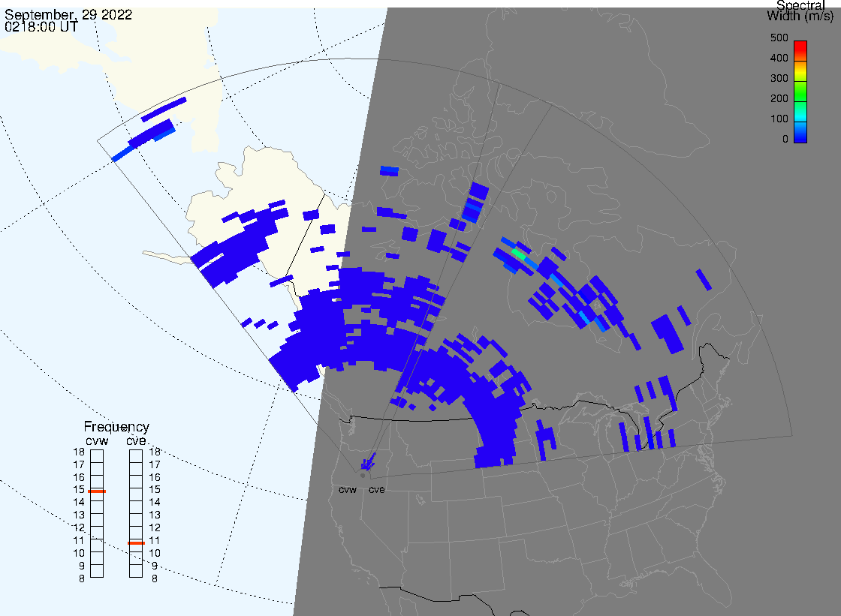The image size is (841, 616).
Task: Click the time label 0218:00 UT
Action: tap(41, 27)
